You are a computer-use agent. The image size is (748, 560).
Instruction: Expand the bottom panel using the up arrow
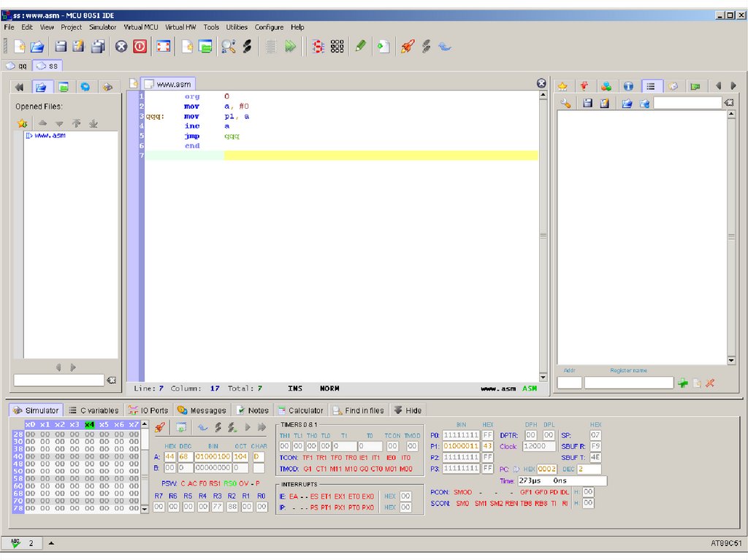click(51, 543)
